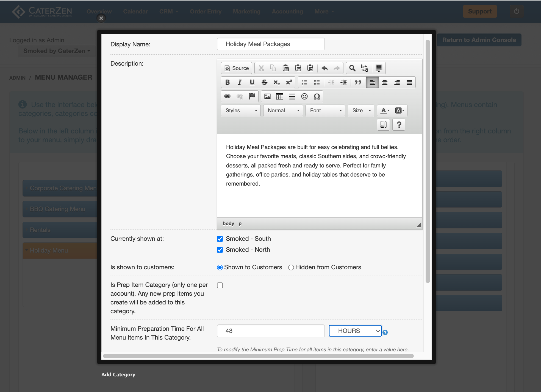Enable the Is Prep Item Category checkbox

(x=220, y=285)
